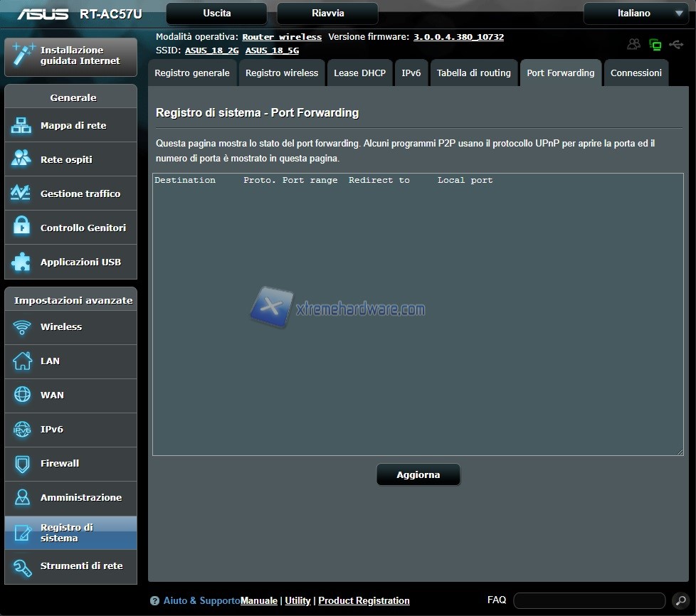
Task: Open the Italiano language dropdown
Action: [636, 14]
